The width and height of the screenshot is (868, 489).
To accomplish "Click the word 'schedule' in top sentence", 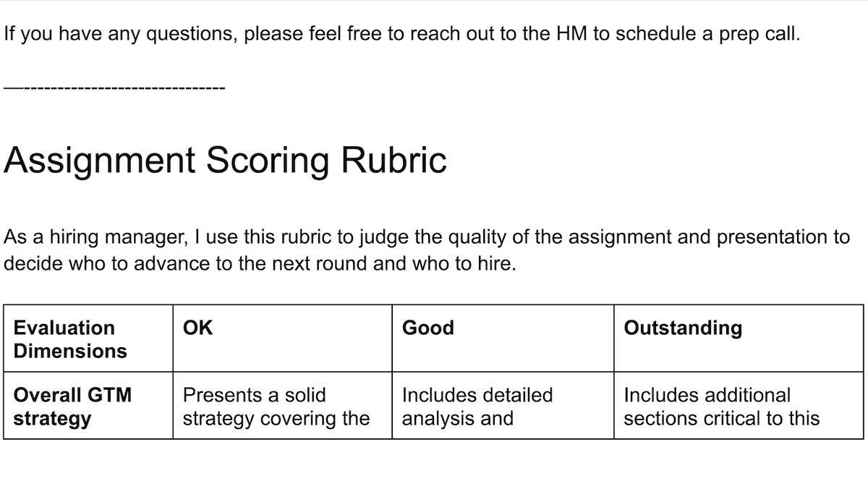I will click(x=655, y=34).
